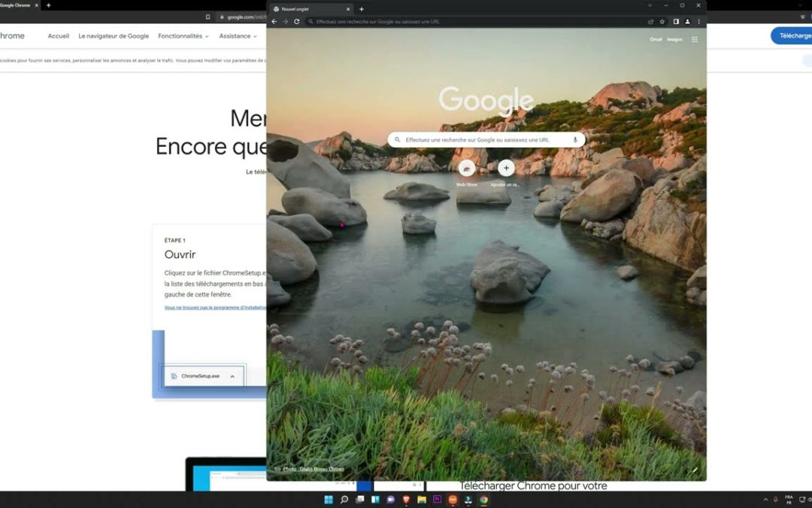The image size is (812, 508).
Task: Expand the Fonctionnalités dropdown
Action: point(183,36)
